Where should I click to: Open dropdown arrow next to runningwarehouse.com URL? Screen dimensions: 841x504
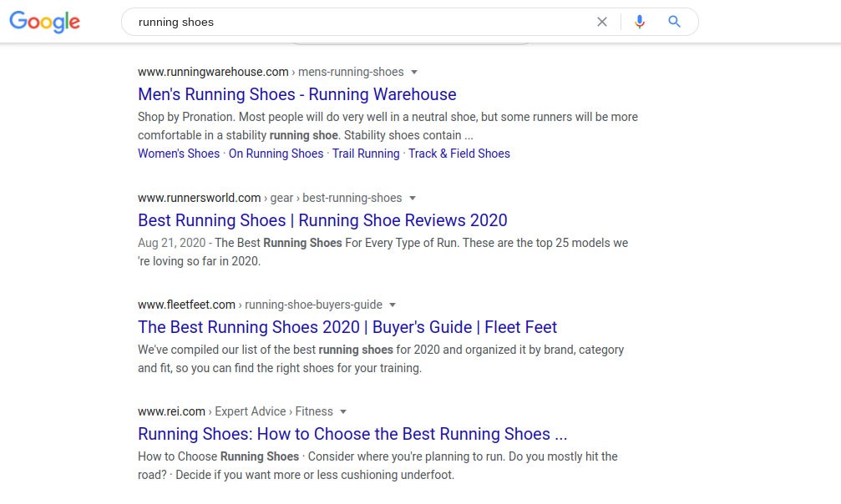(x=414, y=72)
